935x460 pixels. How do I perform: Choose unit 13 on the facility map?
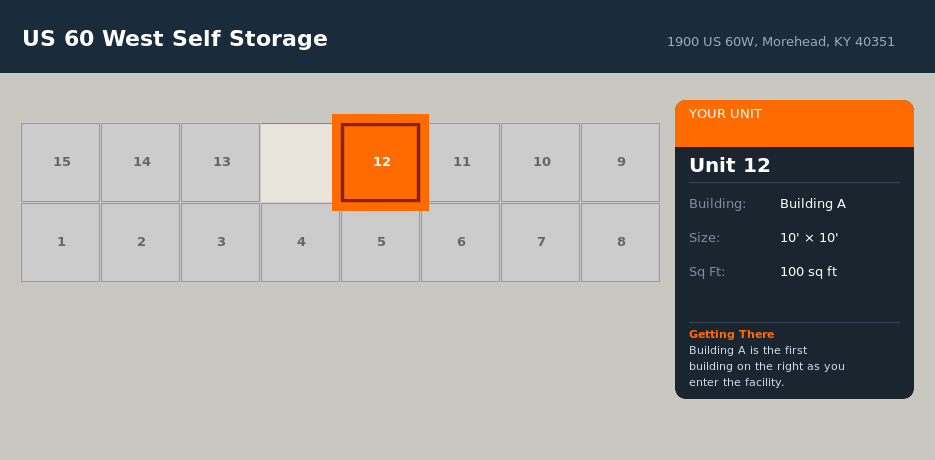221,162
